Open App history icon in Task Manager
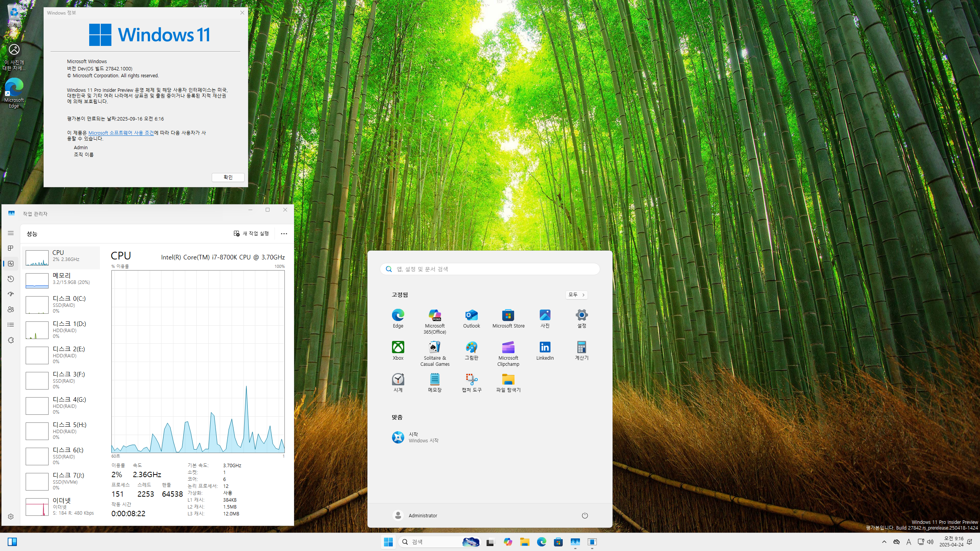 click(11, 279)
